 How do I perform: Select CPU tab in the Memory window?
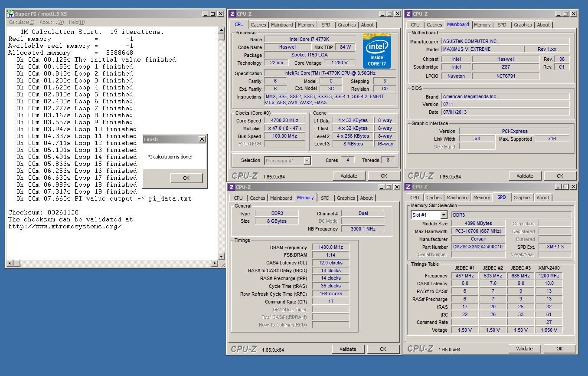pos(238,198)
